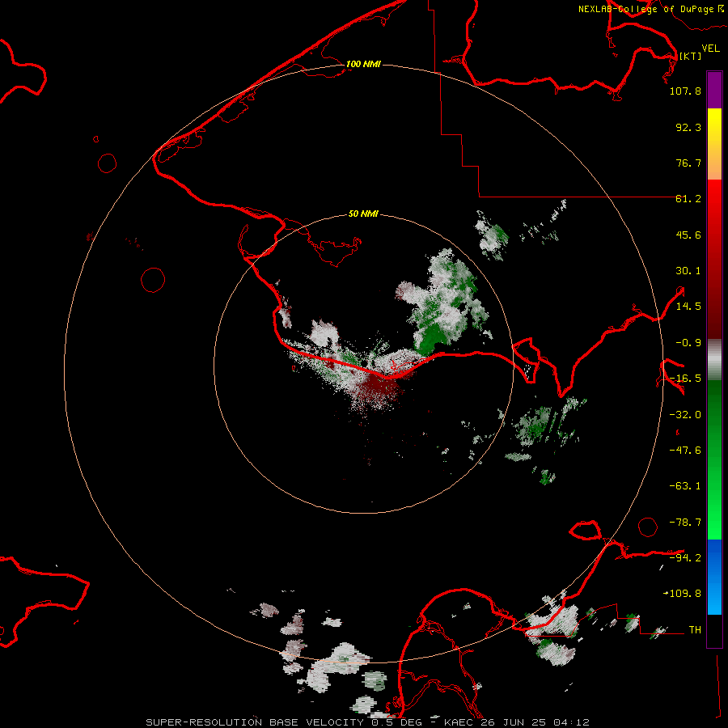The image size is (728, 728).
Task: Click the blue segment of the color bar
Action: pyautogui.click(x=714, y=577)
